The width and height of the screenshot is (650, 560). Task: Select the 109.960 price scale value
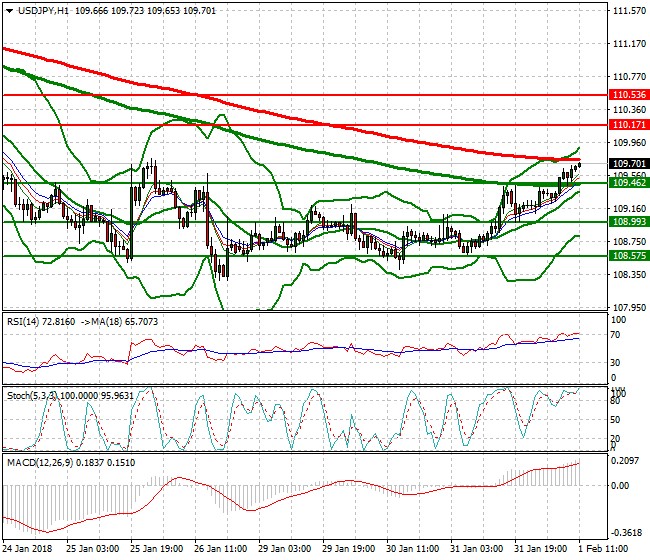(x=630, y=143)
